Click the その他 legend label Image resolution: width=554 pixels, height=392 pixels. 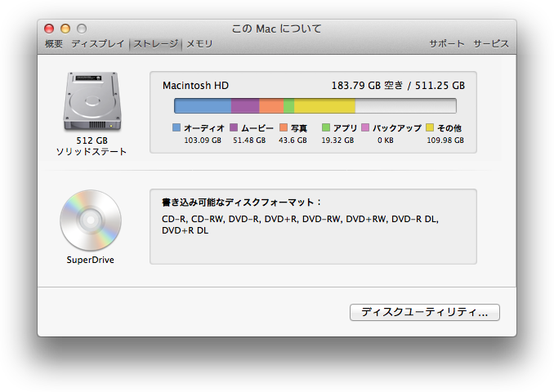click(449, 128)
